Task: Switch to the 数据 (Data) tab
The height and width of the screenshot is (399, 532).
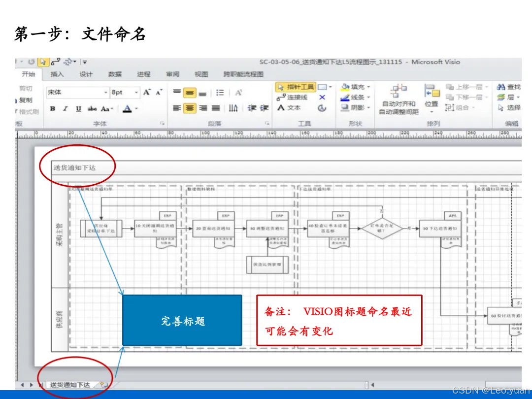Action: tap(115, 74)
